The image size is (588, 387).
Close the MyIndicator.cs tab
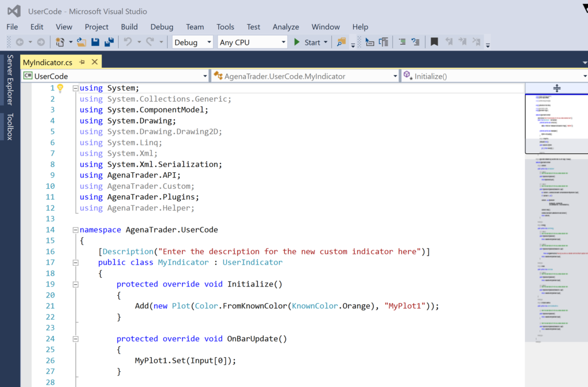click(x=95, y=62)
